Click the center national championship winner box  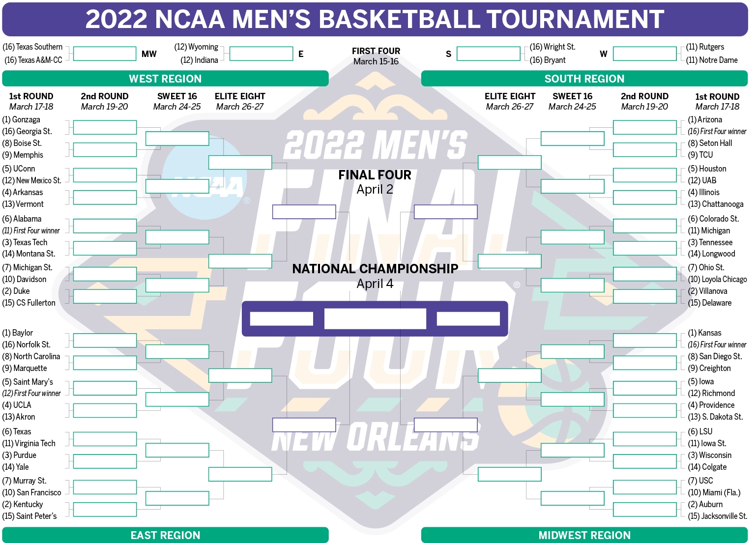pos(375,319)
